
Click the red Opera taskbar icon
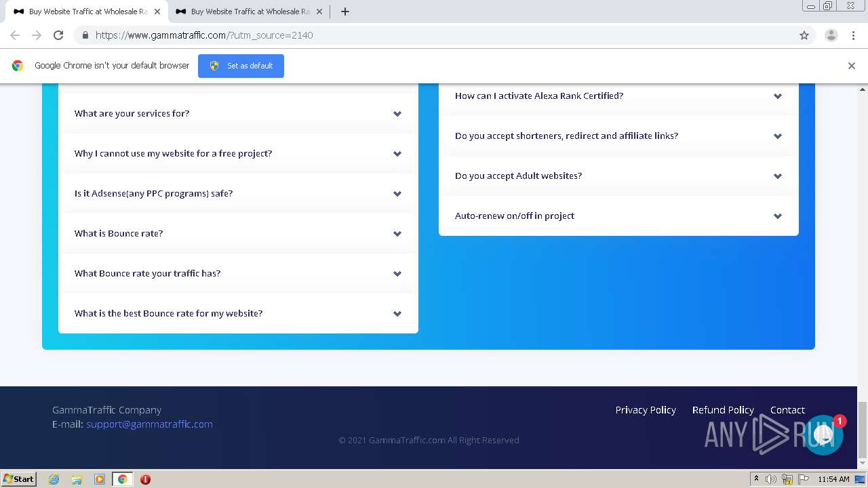pos(145,479)
